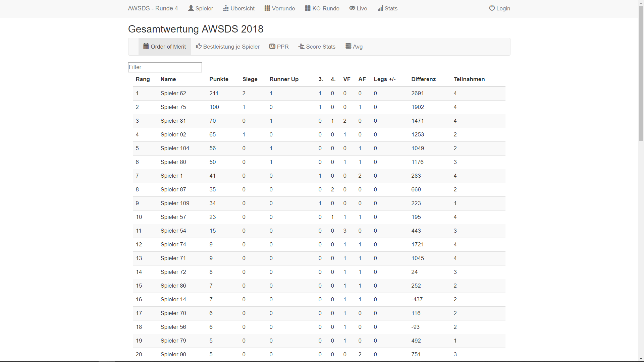Click scrollbar down arrow
Viewport: 644px width, 362px height.
coord(641,359)
